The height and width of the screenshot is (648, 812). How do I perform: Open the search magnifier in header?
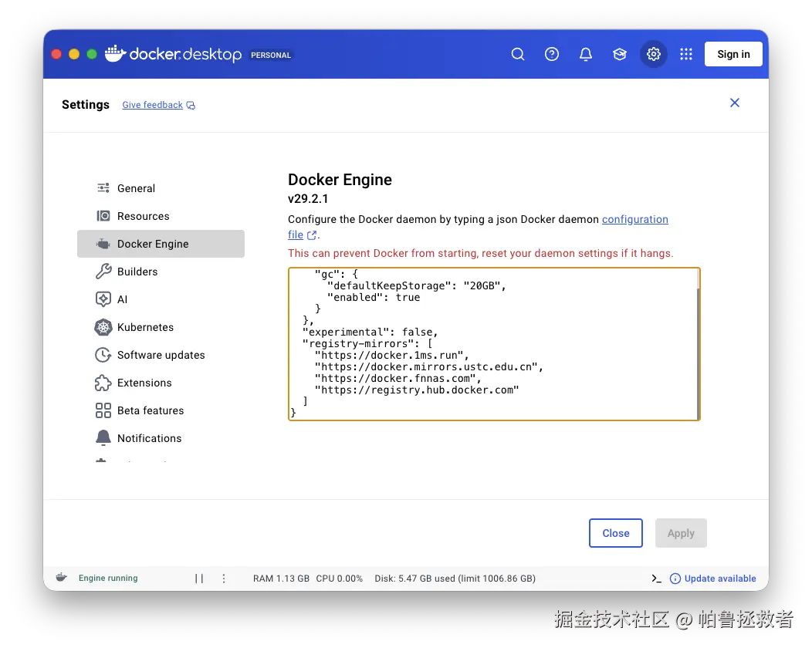517,54
